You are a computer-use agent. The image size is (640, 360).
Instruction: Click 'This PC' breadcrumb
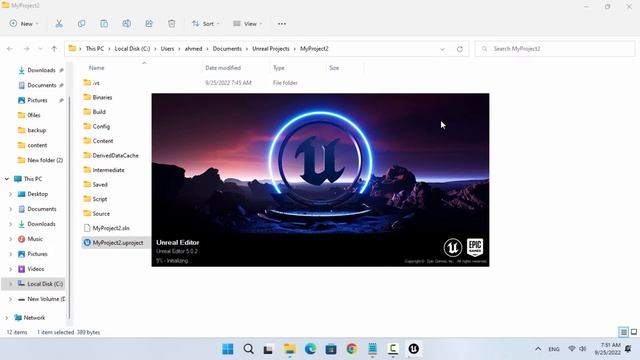click(x=95, y=49)
